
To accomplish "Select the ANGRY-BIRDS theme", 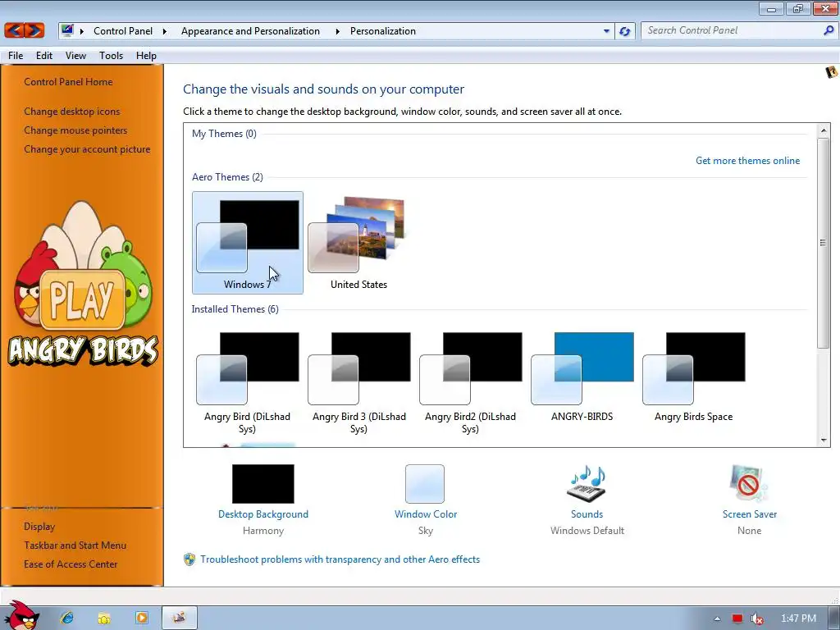I will (x=582, y=377).
